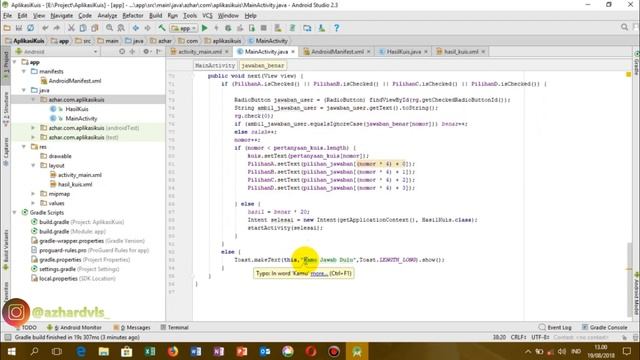Click the Scroll from Source icon in Project panel
This screenshot has width=640, height=360.
[x=122, y=52]
